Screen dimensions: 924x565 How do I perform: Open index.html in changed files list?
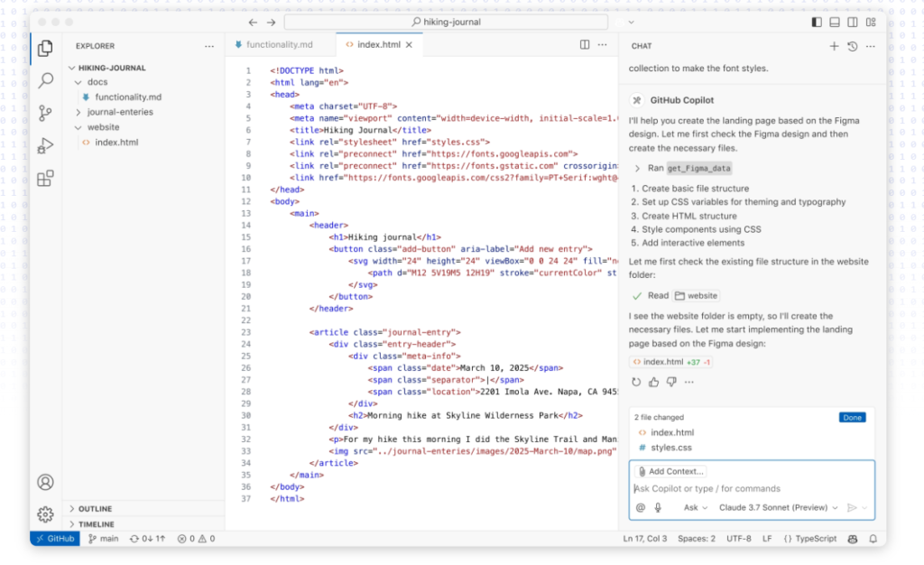671,432
